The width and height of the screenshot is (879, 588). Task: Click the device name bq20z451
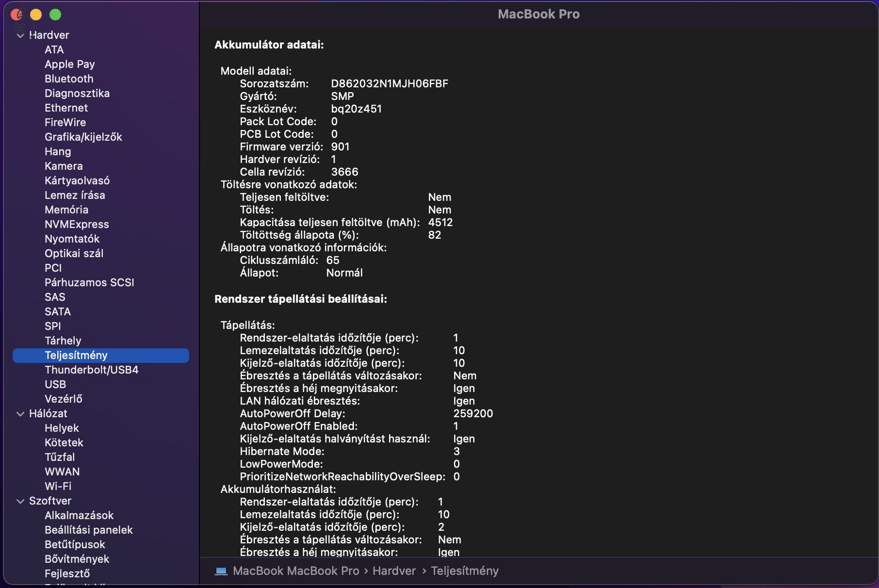click(357, 109)
